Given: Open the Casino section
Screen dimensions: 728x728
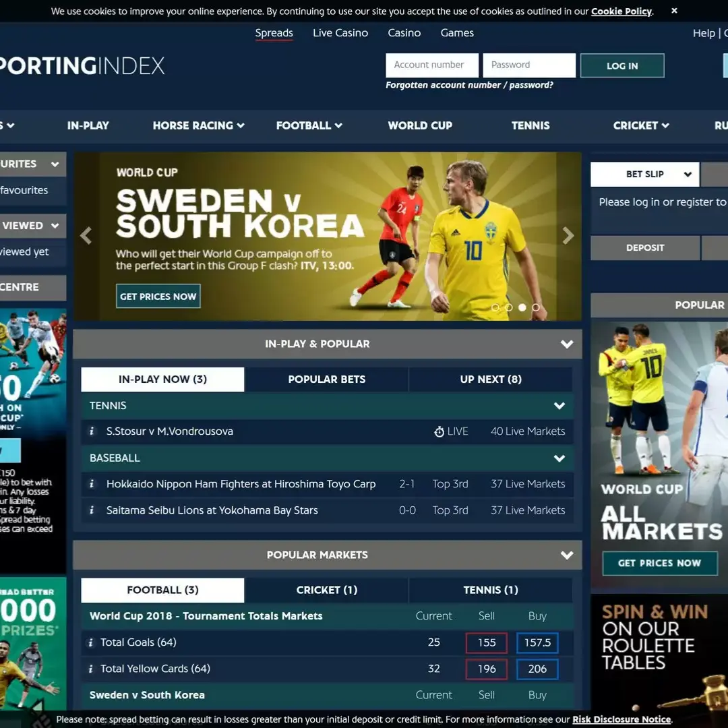Looking at the screenshot, I should point(404,33).
